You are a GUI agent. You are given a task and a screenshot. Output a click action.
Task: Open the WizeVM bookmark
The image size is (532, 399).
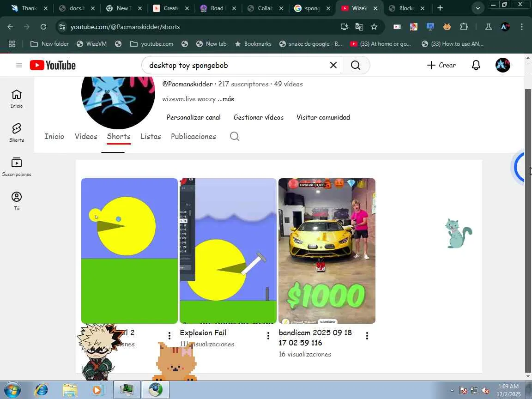click(91, 44)
